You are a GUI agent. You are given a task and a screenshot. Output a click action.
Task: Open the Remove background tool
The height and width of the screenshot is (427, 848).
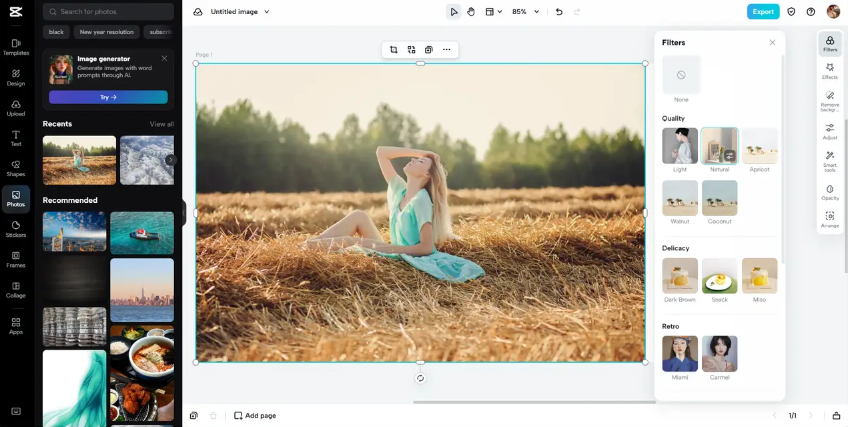[830, 101]
